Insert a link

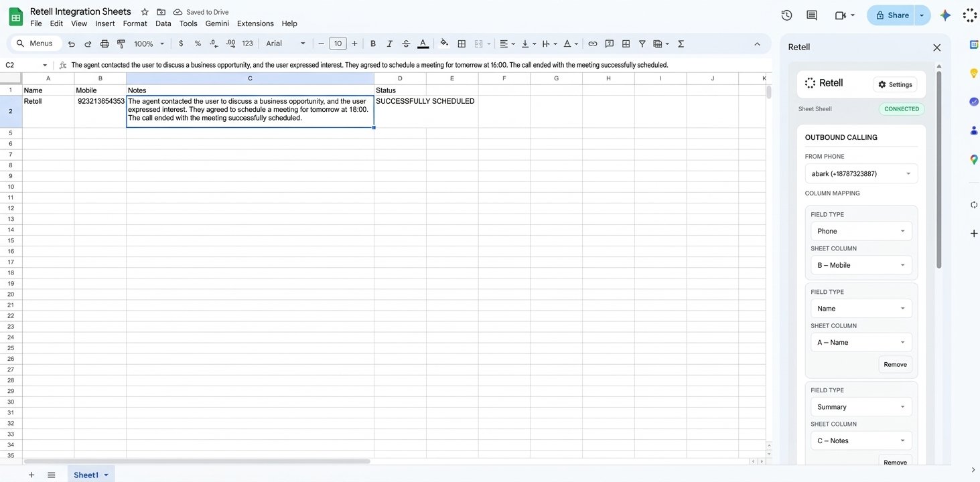click(x=593, y=44)
